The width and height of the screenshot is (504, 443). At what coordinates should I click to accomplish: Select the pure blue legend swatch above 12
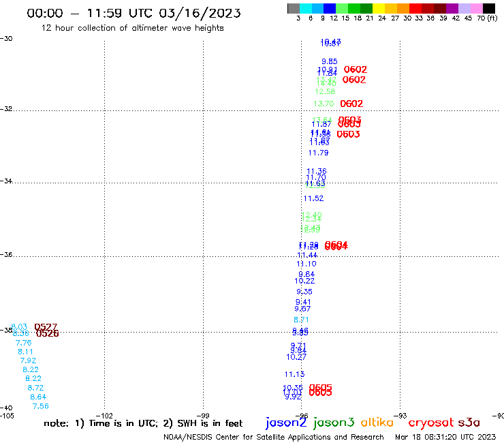coord(330,8)
